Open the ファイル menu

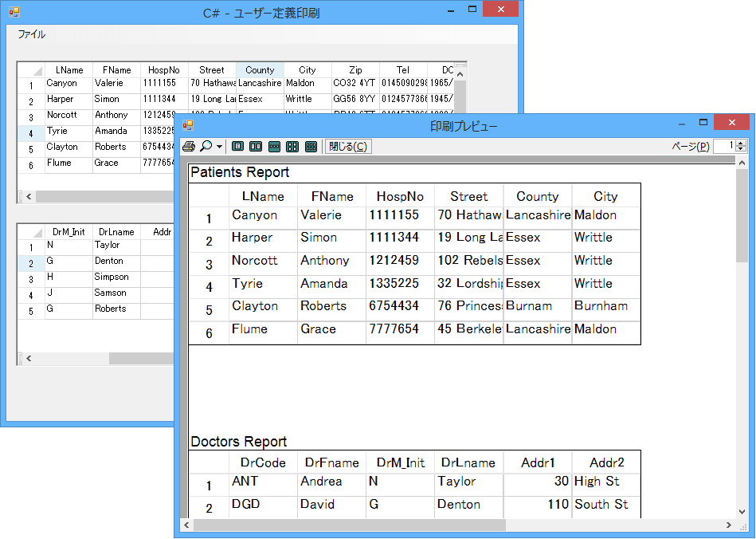coord(31,34)
